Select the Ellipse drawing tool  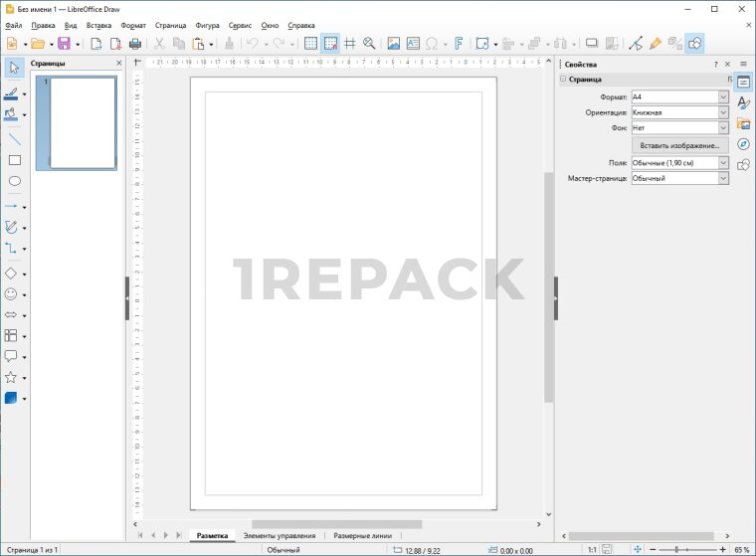[14, 181]
